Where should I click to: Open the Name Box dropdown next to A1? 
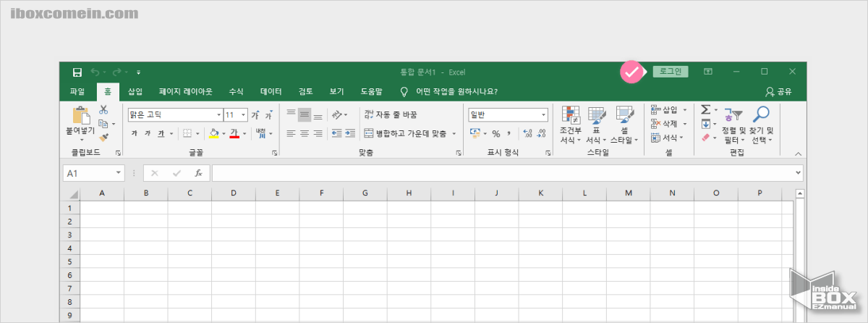[119, 173]
